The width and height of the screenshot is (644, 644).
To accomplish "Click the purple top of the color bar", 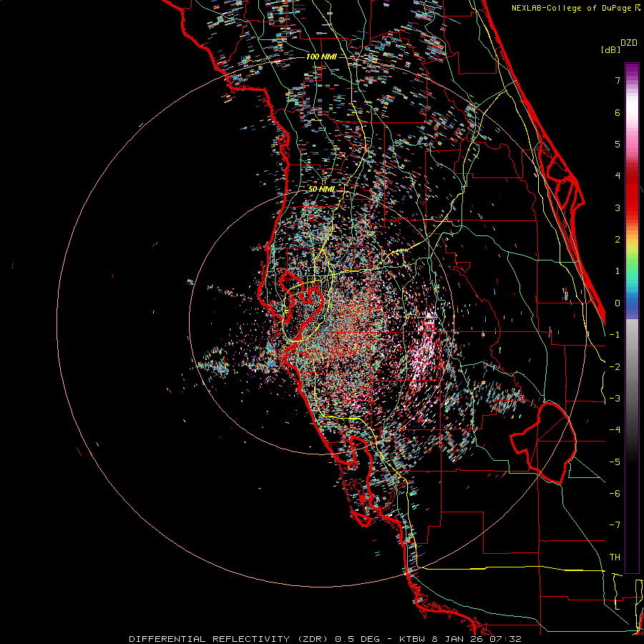I will coord(632,70).
